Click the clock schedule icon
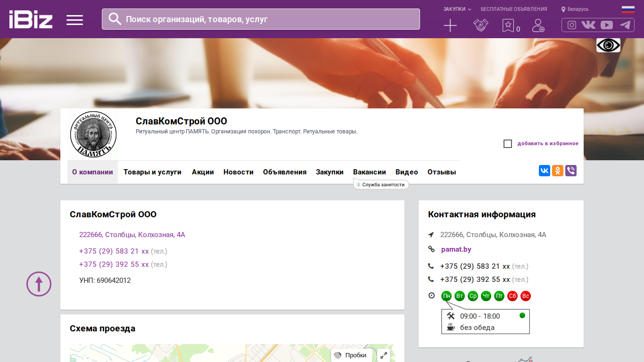 (x=431, y=296)
